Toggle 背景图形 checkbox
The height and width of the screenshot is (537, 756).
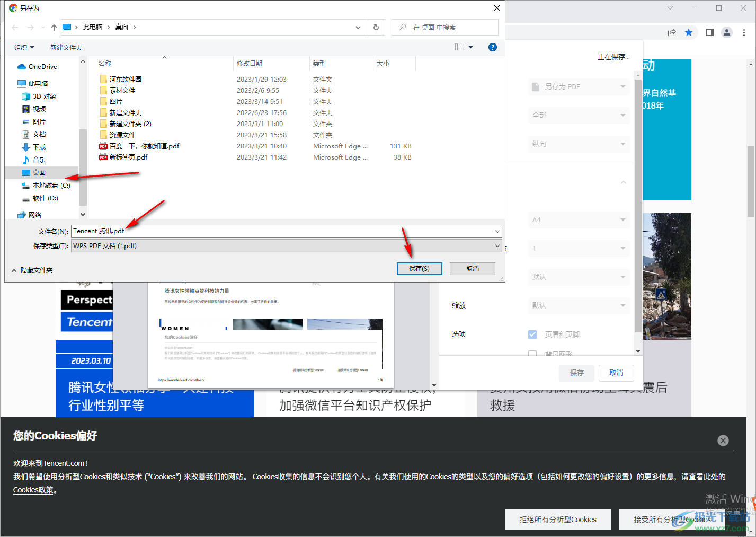(x=533, y=354)
